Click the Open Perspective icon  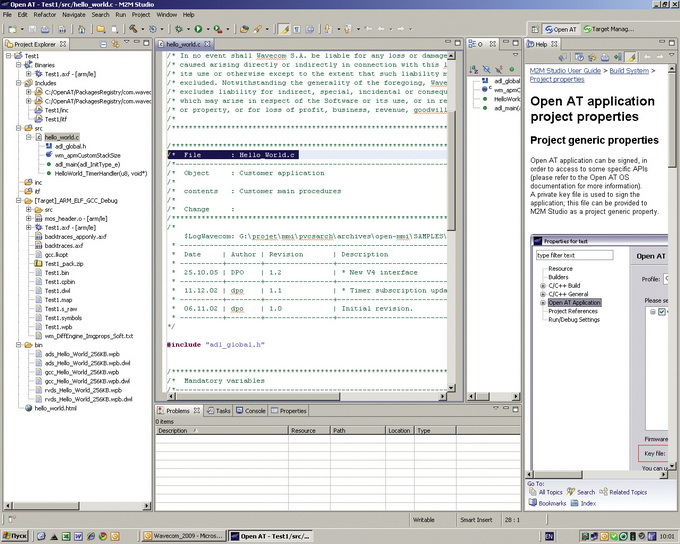(x=535, y=29)
